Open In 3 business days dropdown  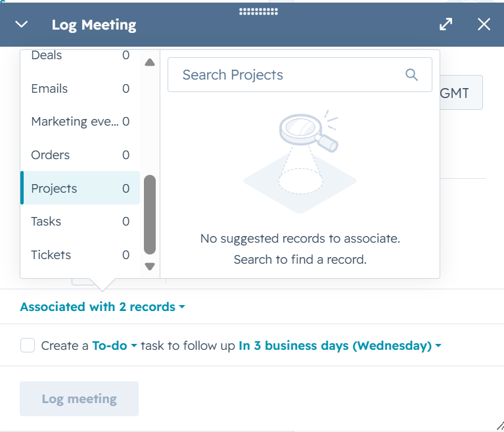point(340,345)
